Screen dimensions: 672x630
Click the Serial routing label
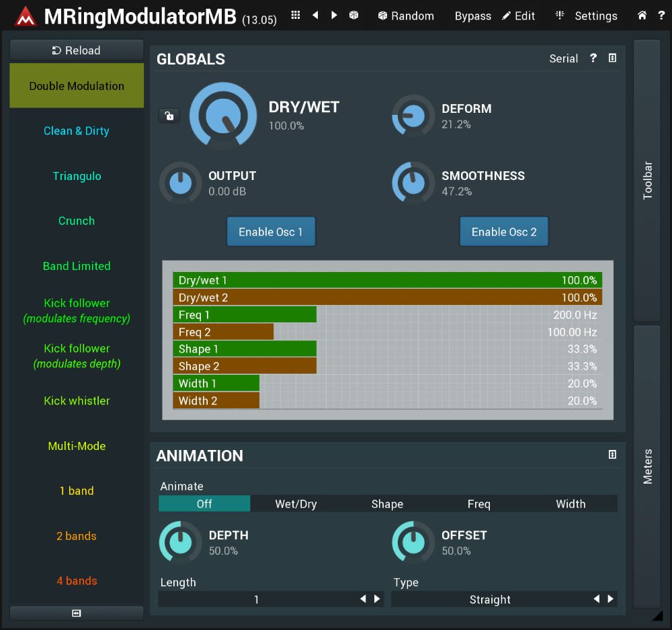tap(563, 58)
